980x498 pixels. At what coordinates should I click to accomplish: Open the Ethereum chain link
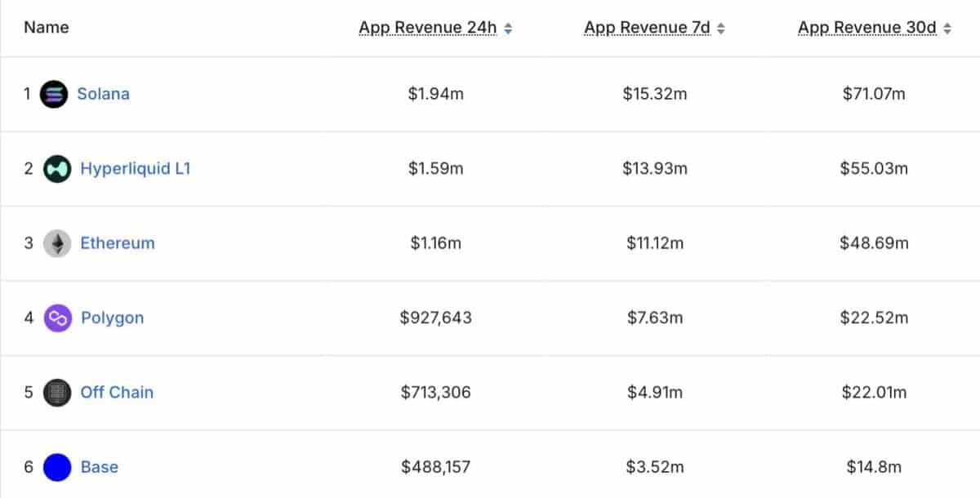pyautogui.click(x=117, y=243)
